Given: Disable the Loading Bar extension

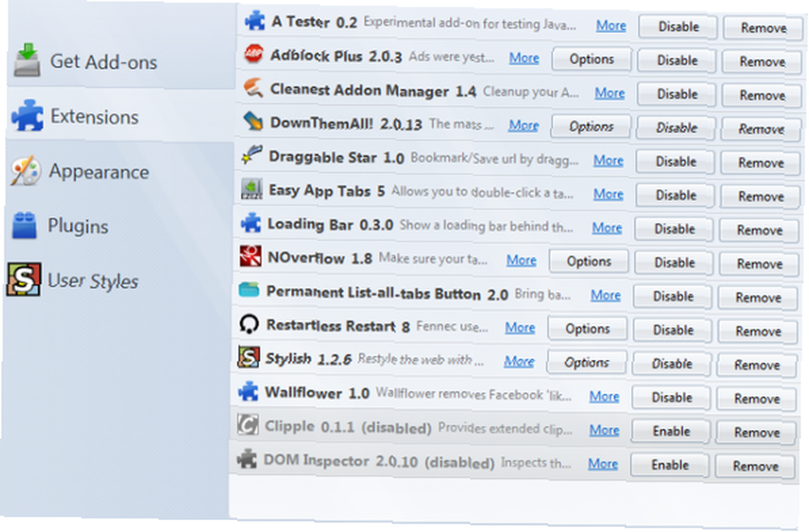Looking at the screenshot, I should click(x=675, y=229).
